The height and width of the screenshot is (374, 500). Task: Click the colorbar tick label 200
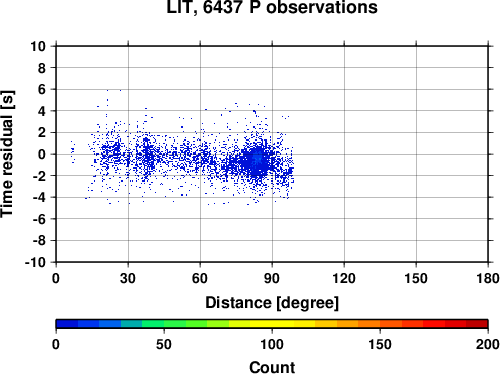tap(488, 344)
